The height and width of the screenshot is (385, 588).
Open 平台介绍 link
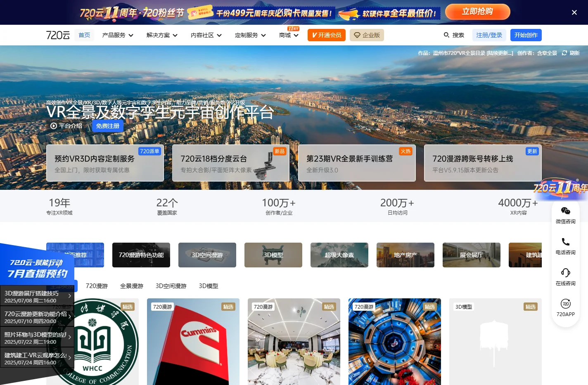66,126
